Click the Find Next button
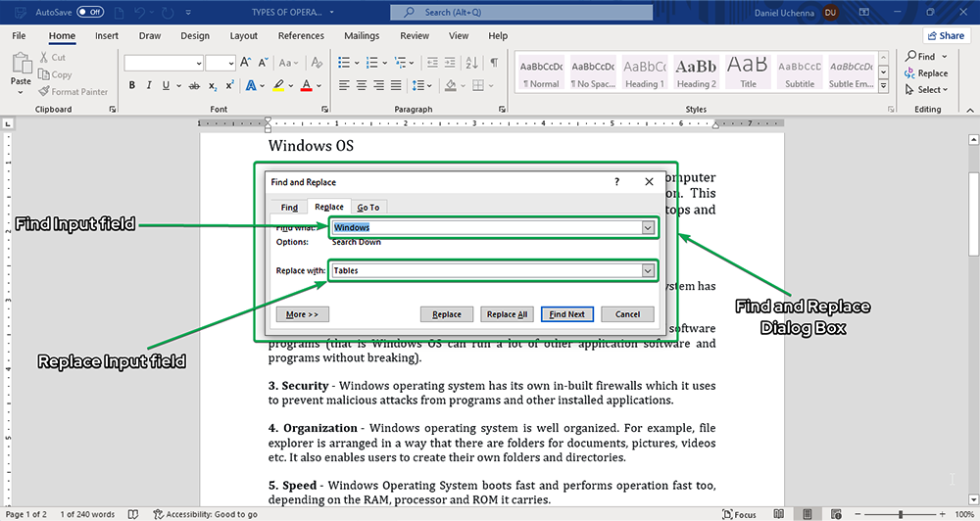Viewport: 980px width, 521px height. (x=566, y=314)
